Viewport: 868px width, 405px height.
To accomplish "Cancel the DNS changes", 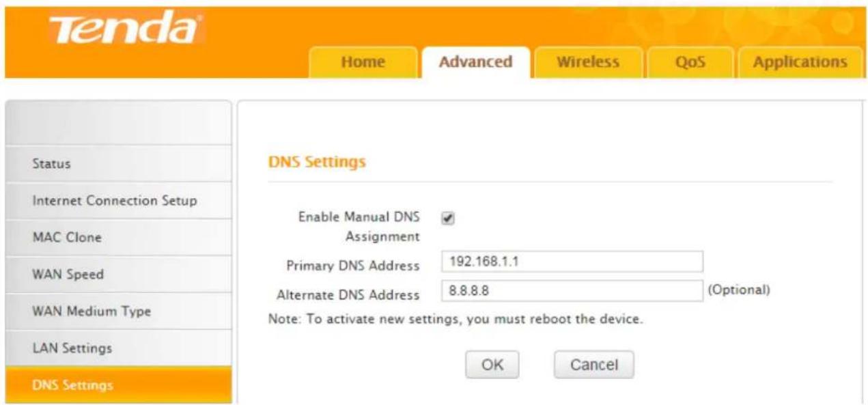I will (593, 365).
